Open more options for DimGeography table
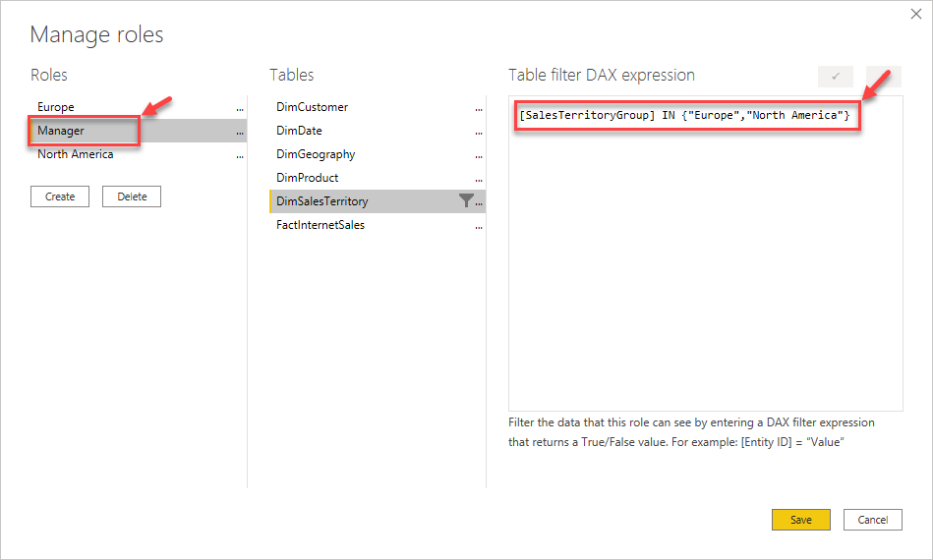Screen dimensions: 933x560 click(480, 155)
